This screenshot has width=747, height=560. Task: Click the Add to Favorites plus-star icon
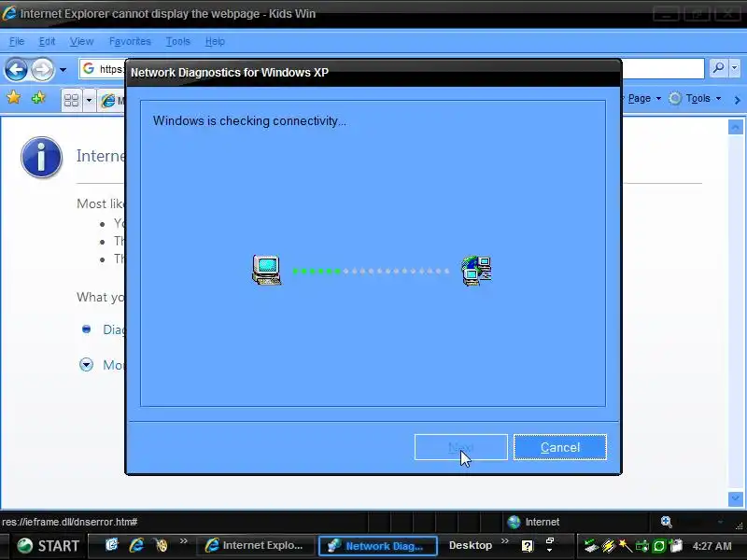pos(38,98)
